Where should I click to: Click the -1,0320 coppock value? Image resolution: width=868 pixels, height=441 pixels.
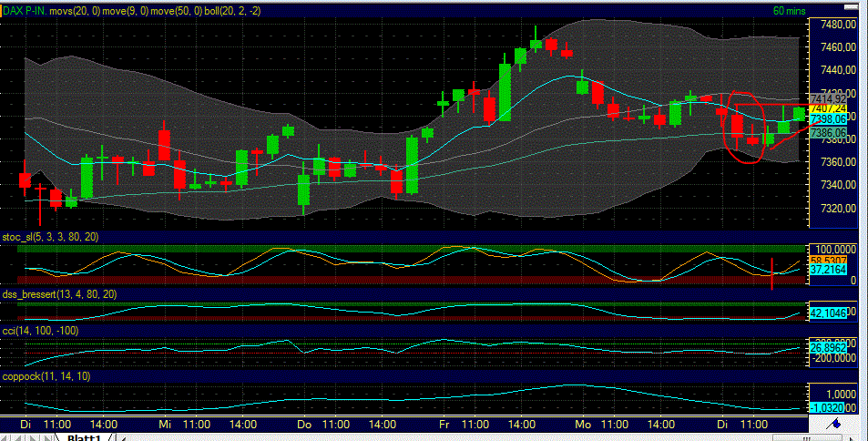click(828, 408)
